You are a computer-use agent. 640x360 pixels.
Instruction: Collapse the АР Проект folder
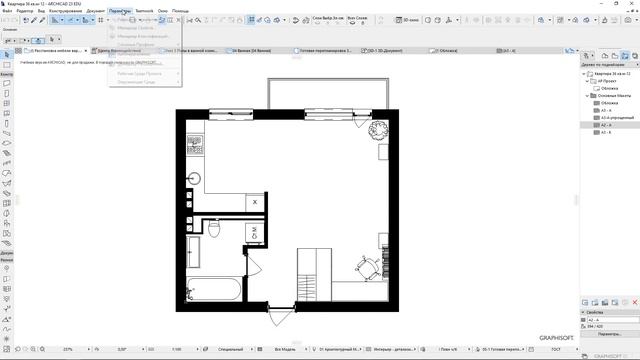tap(587, 81)
